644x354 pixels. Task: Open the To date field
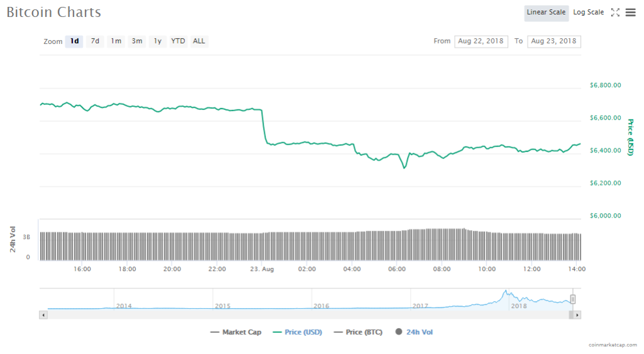553,41
